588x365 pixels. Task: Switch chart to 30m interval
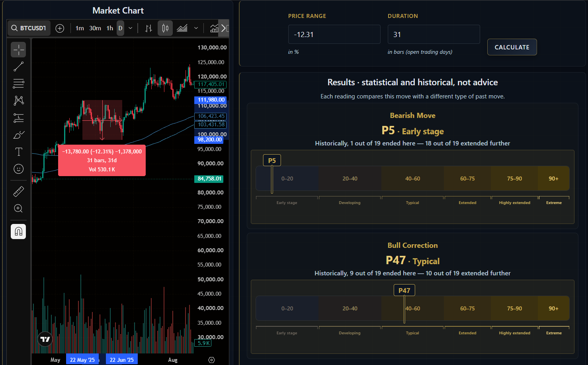pyautogui.click(x=95, y=28)
